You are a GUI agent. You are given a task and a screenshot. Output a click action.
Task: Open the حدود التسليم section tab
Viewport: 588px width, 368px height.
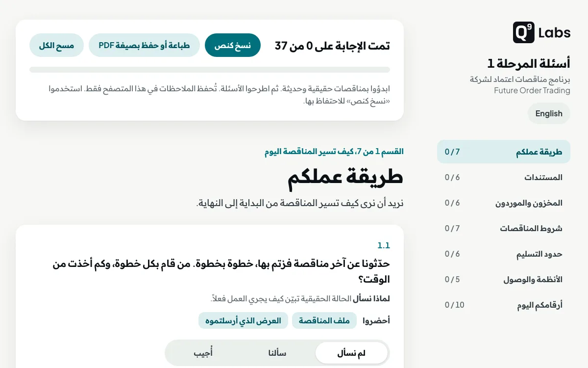[x=504, y=254]
